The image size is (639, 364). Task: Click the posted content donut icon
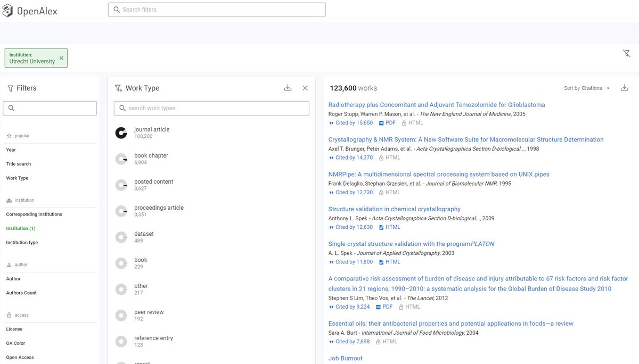coord(121,185)
